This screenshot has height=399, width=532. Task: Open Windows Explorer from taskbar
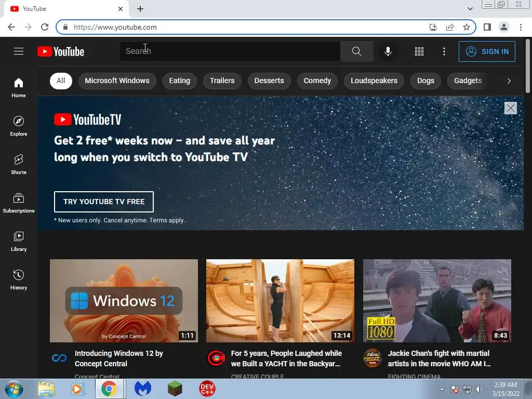pyautogui.click(x=46, y=389)
